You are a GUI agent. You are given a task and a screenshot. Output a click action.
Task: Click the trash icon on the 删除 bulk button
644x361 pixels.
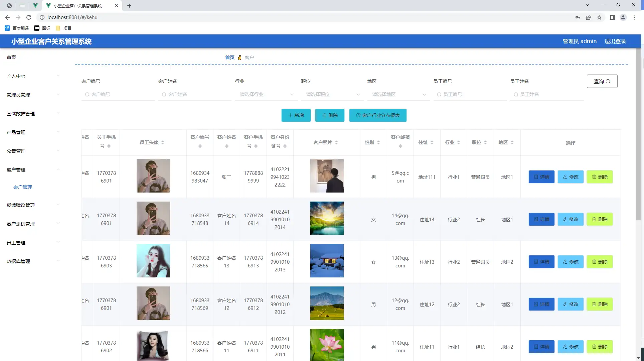324,115
